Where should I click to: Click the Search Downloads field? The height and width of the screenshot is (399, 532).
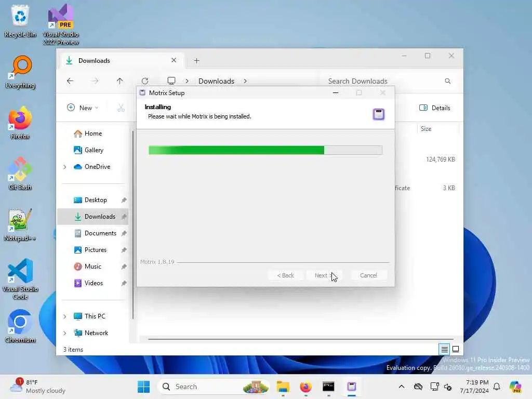click(387, 81)
